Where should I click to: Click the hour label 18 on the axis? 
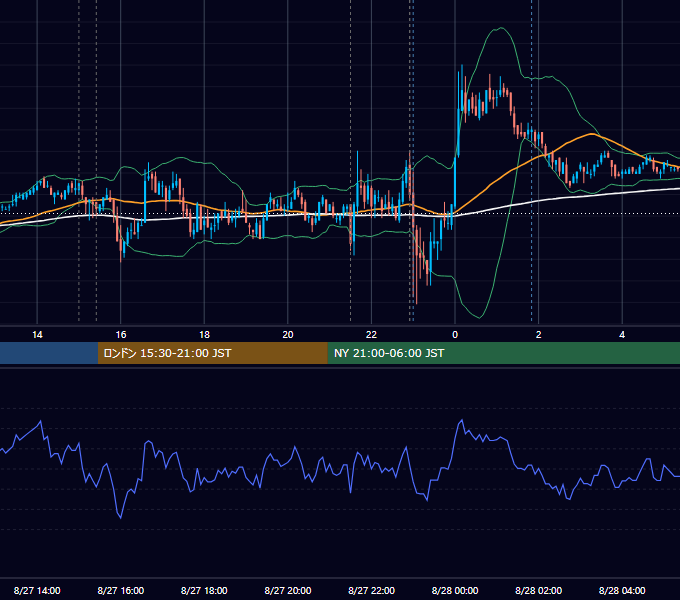[204, 334]
